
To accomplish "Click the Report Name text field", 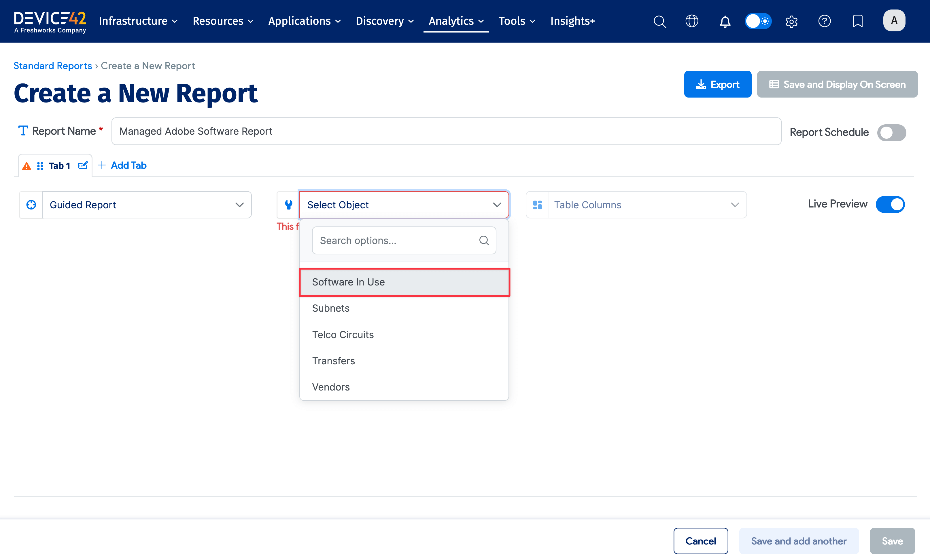I will point(446,131).
